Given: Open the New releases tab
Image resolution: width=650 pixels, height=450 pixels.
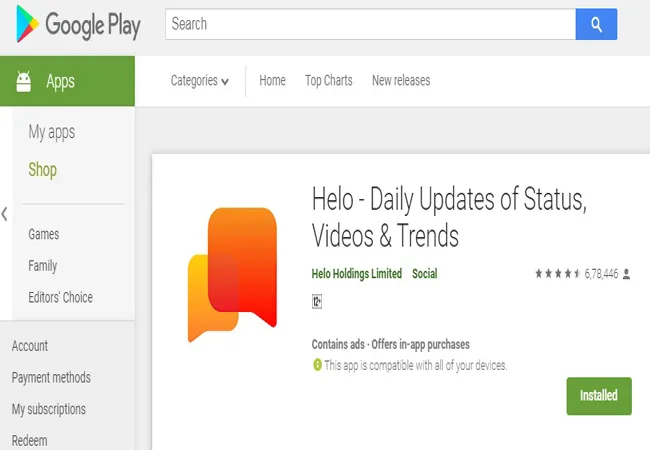Looking at the screenshot, I should tap(401, 80).
